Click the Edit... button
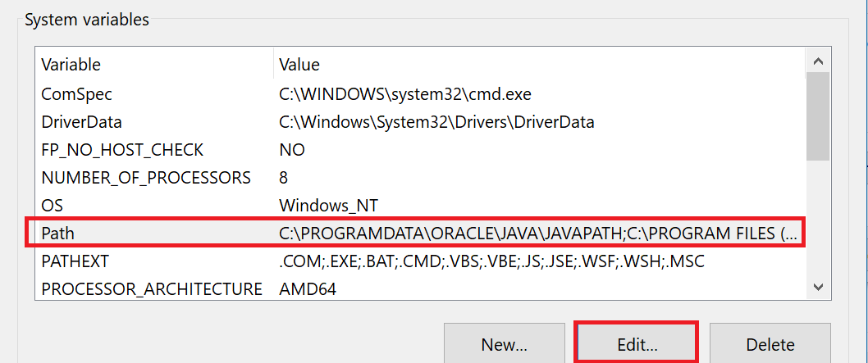Screen dimensions: 868x363 point(637,344)
